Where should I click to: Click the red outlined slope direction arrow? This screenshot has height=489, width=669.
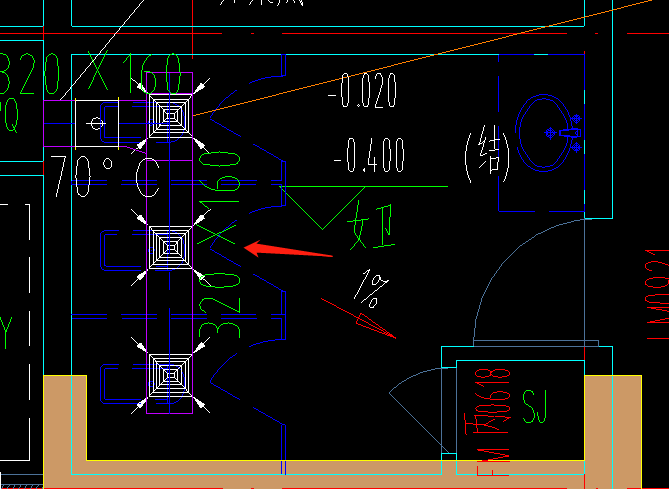358,318
